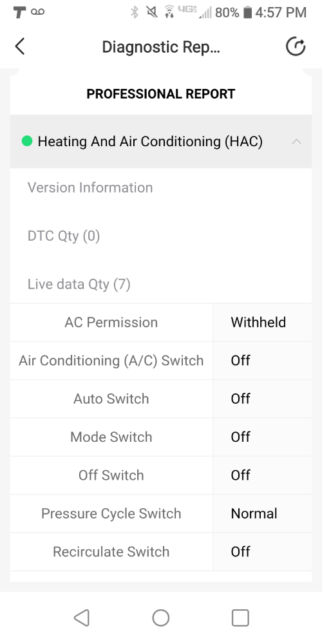The image size is (322, 644).
Task: Tap the Diagnostic Report title
Action: coord(160,47)
